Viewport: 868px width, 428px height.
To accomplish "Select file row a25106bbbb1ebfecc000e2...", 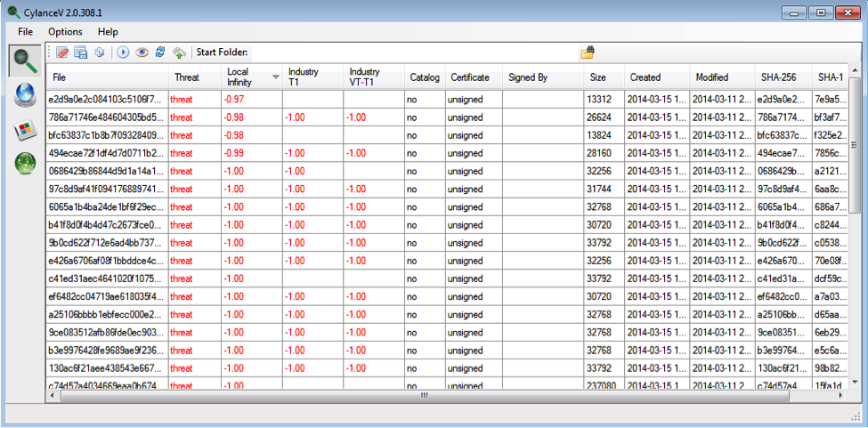I will pos(447,313).
